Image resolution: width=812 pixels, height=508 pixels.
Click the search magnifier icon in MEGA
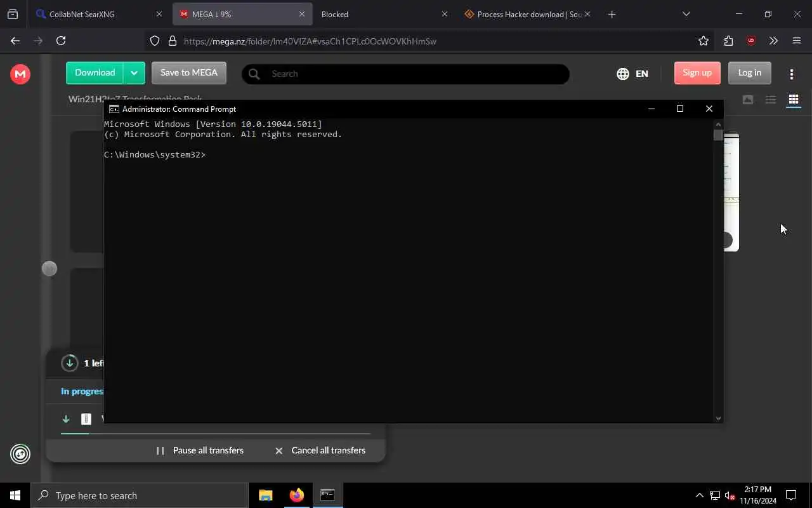[254, 74]
